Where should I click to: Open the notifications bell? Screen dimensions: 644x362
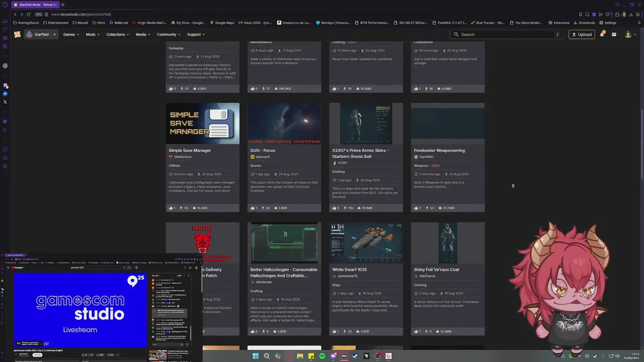click(x=602, y=34)
